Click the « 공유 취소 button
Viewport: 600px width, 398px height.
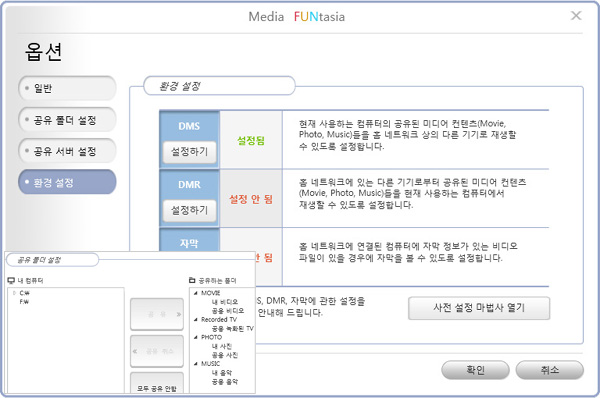click(157, 351)
